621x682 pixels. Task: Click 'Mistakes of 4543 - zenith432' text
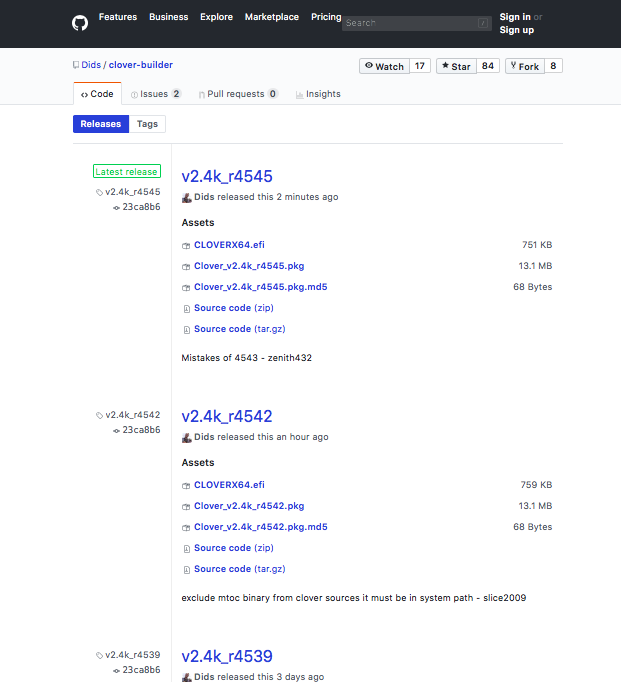[x=247, y=358]
